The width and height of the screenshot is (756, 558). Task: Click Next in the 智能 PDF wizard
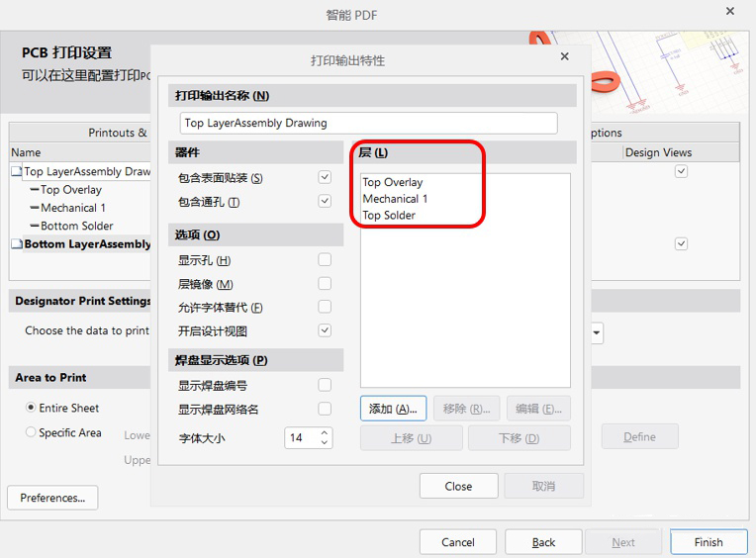click(x=623, y=542)
